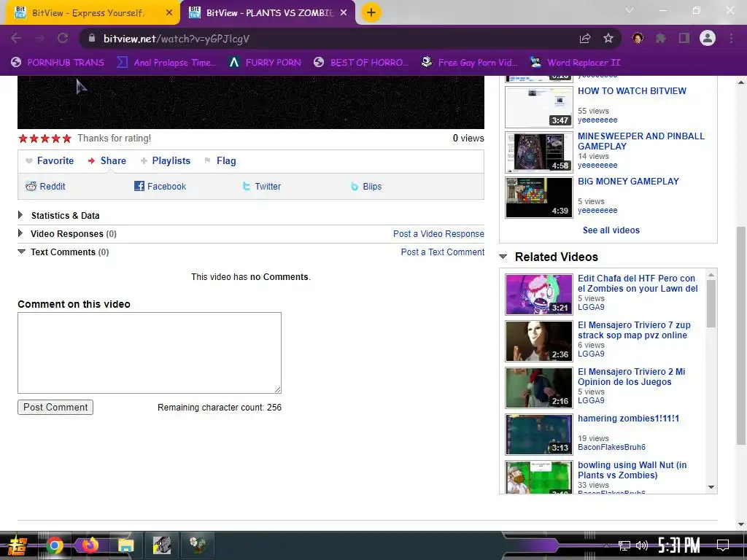Open the Chrome profile avatar

(x=708, y=38)
